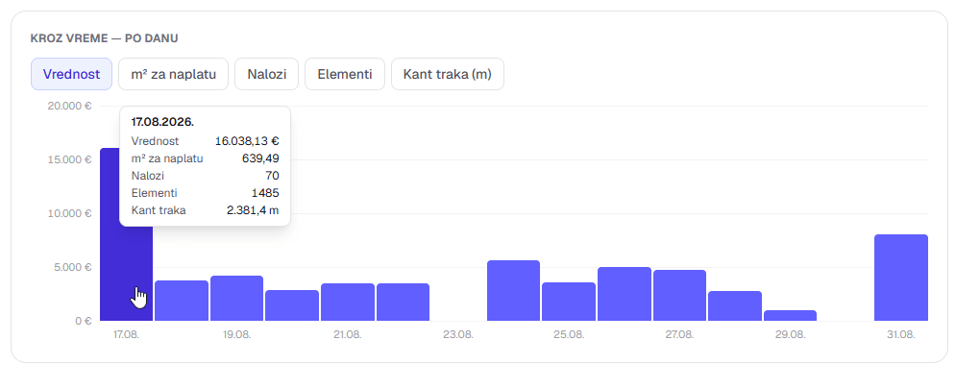The width and height of the screenshot is (980, 388).
Task: Click the 25.08. x-axis date label
Action: pos(569,335)
